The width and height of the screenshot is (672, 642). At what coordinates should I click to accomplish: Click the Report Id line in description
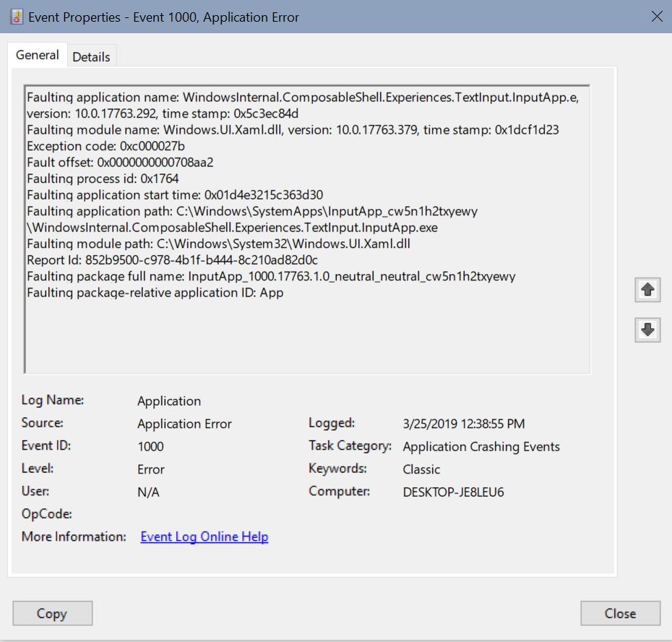pos(172,260)
